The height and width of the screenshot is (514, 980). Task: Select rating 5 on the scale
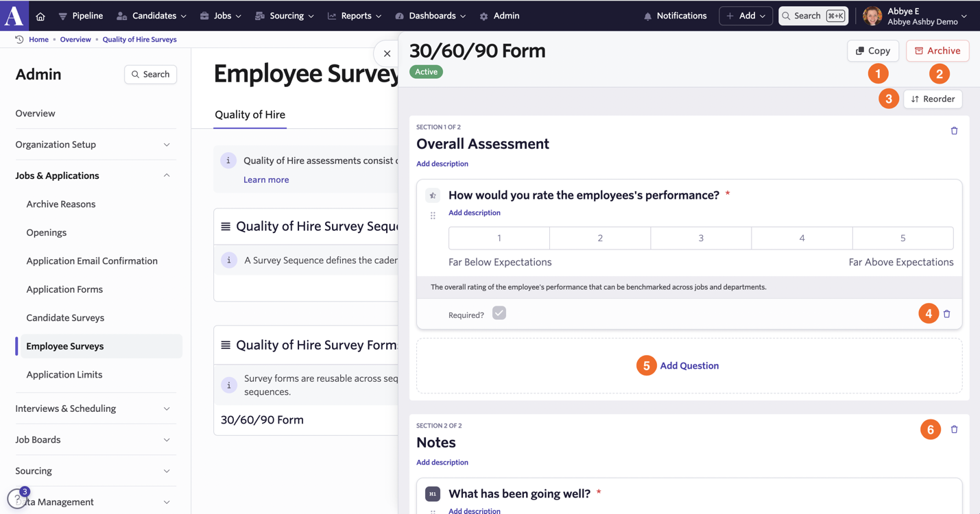pyautogui.click(x=903, y=238)
